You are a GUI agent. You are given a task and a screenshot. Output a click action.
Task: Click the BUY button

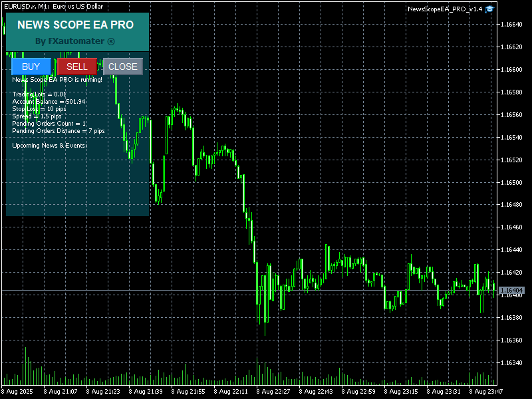point(31,66)
